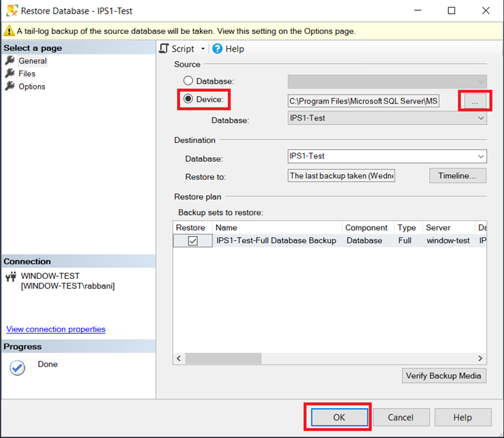The height and width of the screenshot is (438, 504).
Task: Select the Device source radio button
Action: click(x=188, y=99)
